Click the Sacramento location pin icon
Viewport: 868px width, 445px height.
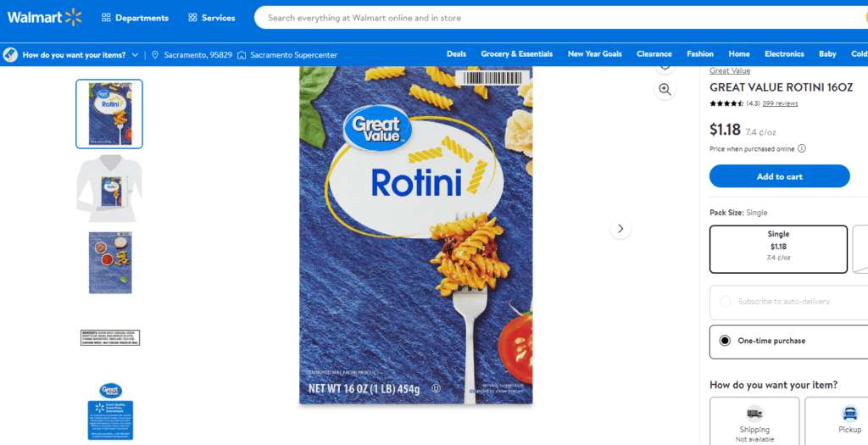click(x=155, y=55)
